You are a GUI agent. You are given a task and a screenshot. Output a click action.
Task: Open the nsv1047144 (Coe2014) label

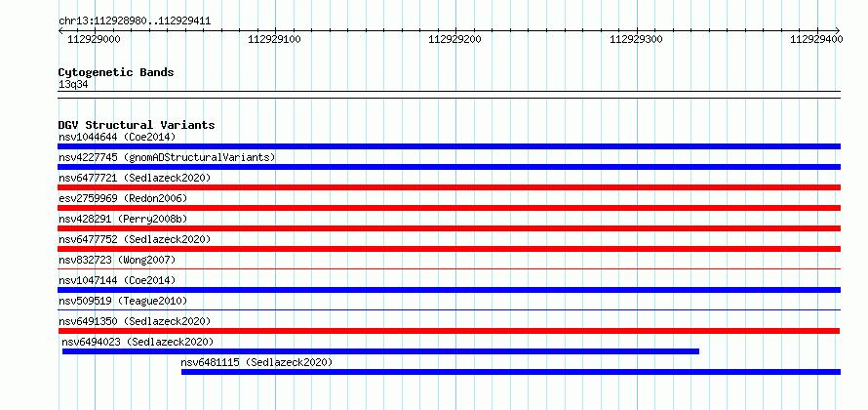click(x=117, y=280)
